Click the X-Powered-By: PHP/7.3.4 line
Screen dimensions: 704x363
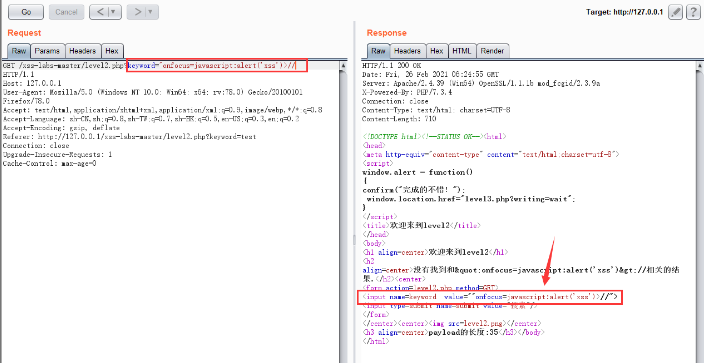pyautogui.click(x=407, y=92)
